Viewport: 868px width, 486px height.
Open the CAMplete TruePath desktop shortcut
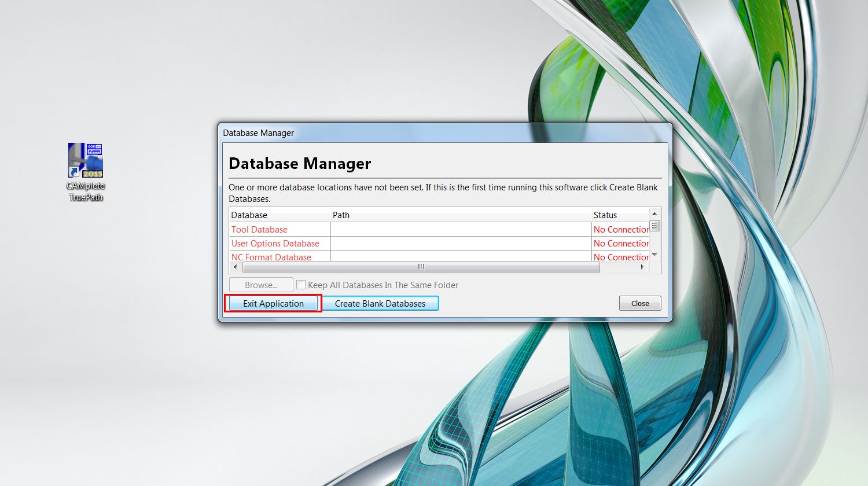[86, 172]
